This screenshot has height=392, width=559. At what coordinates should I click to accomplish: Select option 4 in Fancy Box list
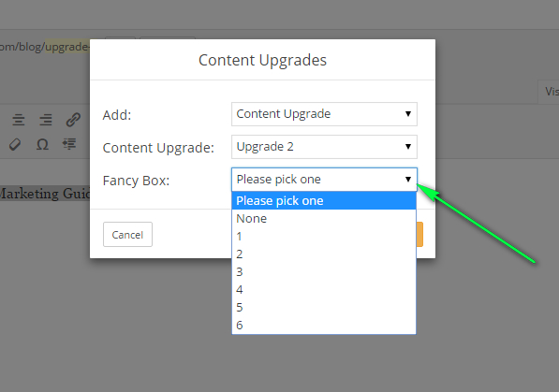[x=324, y=289]
